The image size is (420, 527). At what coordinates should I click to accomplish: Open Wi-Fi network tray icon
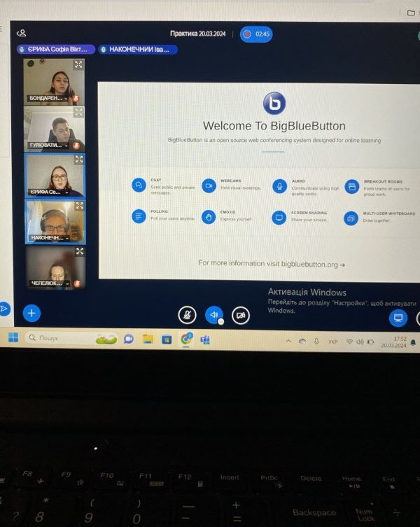point(350,342)
